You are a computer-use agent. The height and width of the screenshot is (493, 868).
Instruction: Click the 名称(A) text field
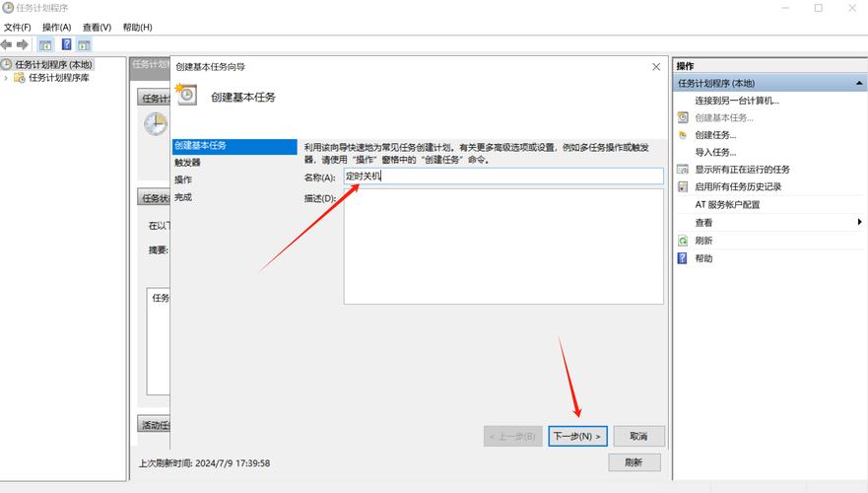pos(503,176)
